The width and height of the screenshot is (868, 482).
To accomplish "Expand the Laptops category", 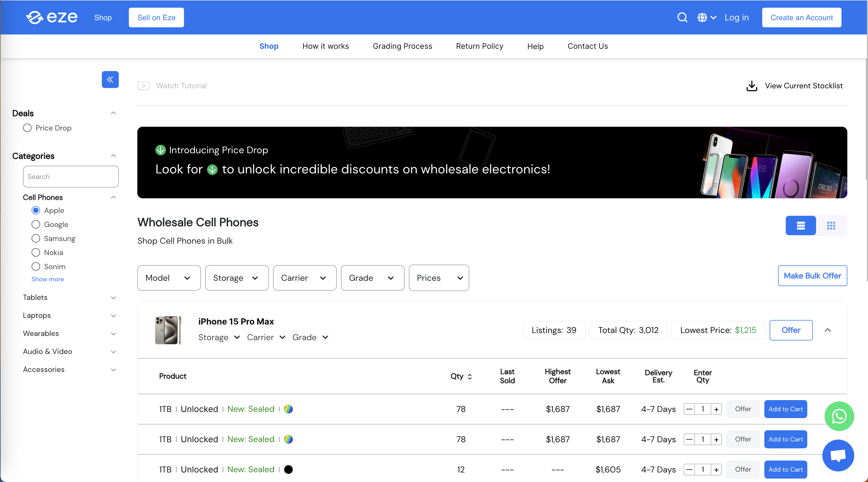I will (113, 316).
